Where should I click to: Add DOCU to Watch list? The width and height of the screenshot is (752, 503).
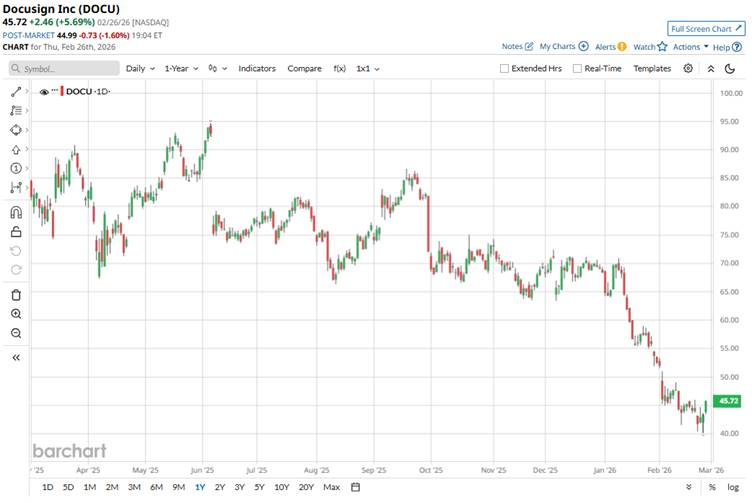coord(650,47)
